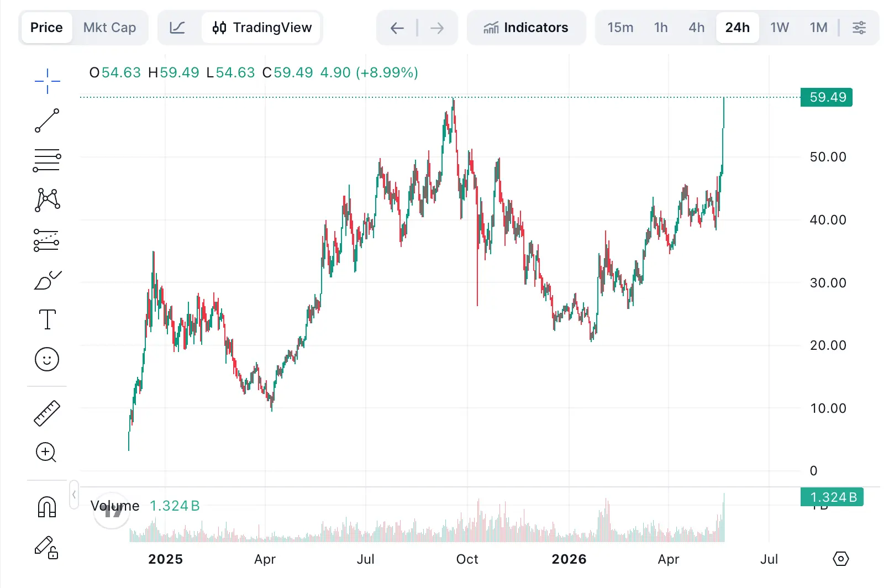
Task: Click the 1.324 B volume axis label
Action: coord(832,497)
